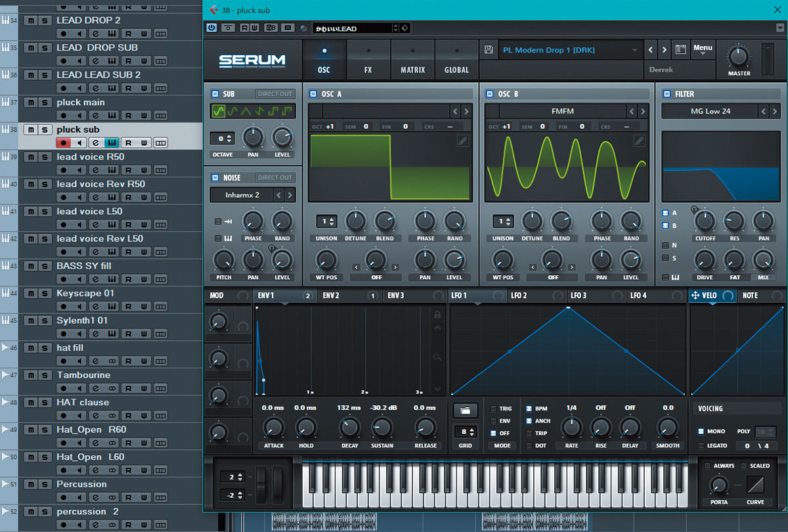Open the instrument editor for Keyscape 01
Screen dimensions: 788x532
112,306
